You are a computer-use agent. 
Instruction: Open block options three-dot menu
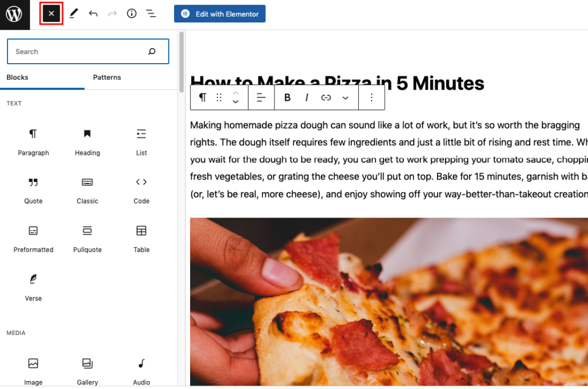coord(372,98)
